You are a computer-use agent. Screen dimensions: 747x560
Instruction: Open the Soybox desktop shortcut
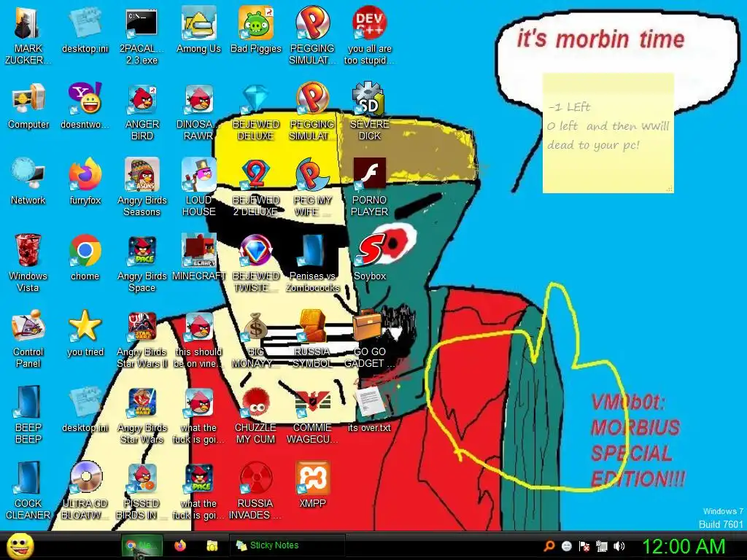[x=369, y=257]
